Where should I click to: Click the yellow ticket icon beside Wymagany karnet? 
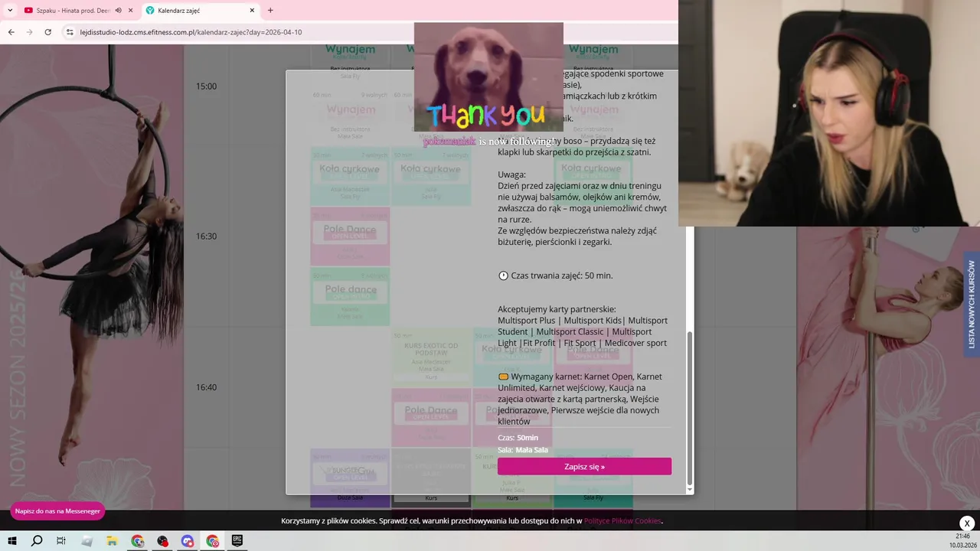pyautogui.click(x=503, y=377)
